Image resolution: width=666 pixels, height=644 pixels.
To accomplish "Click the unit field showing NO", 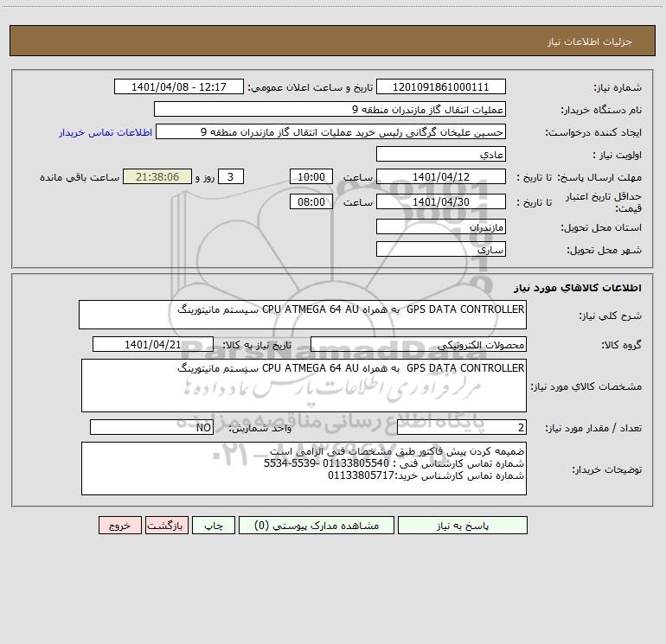I will pos(151,427).
